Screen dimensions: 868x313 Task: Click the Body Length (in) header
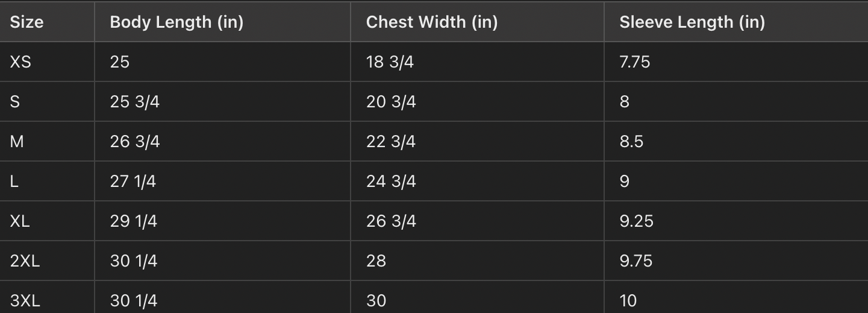click(176, 22)
